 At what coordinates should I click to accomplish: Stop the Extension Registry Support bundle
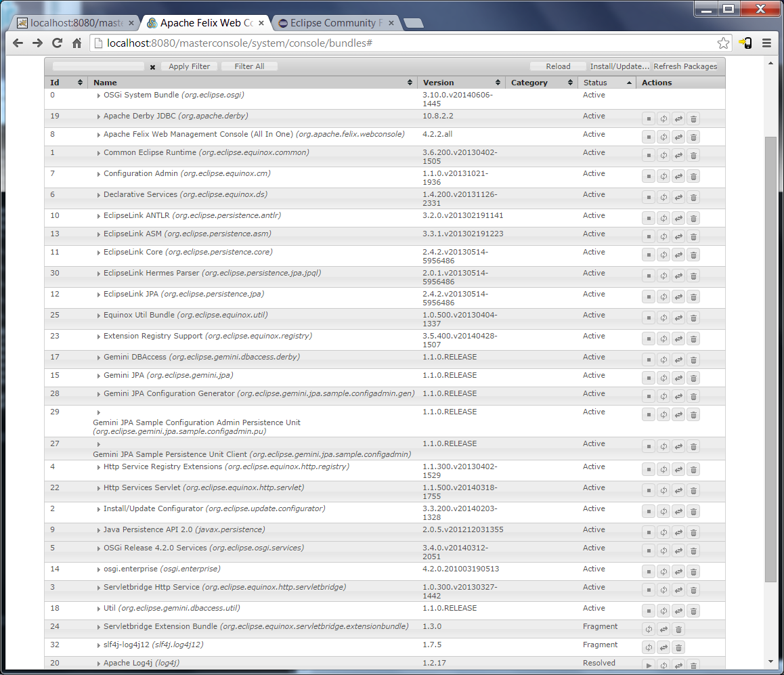[x=649, y=339]
